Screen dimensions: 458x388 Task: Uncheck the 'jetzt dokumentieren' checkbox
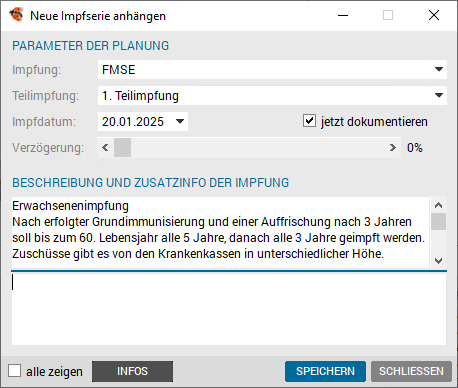click(x=309, y=121)
